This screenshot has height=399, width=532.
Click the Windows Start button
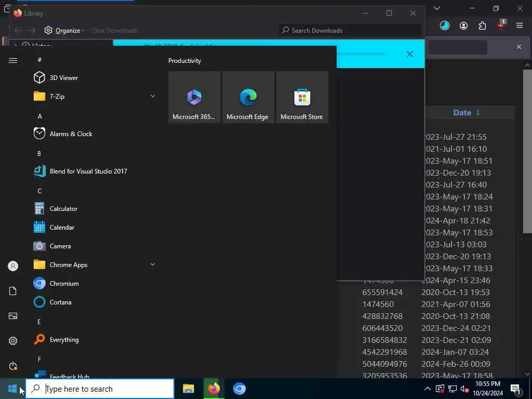[12, 389]
